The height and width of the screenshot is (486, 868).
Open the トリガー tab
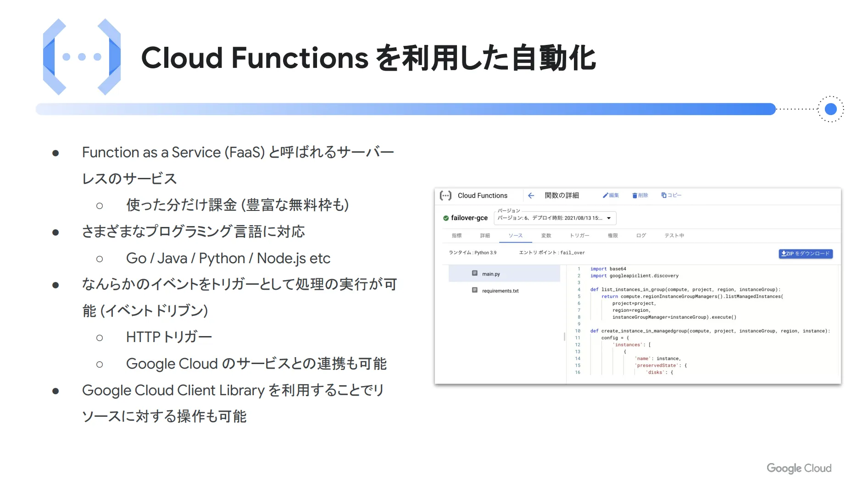tap(579, 236)
